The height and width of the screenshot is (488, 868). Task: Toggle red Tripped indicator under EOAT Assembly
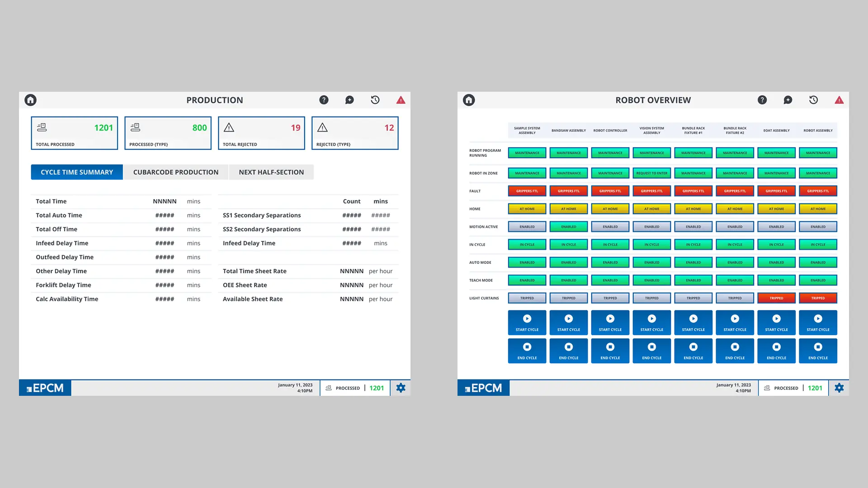[776, 298]
